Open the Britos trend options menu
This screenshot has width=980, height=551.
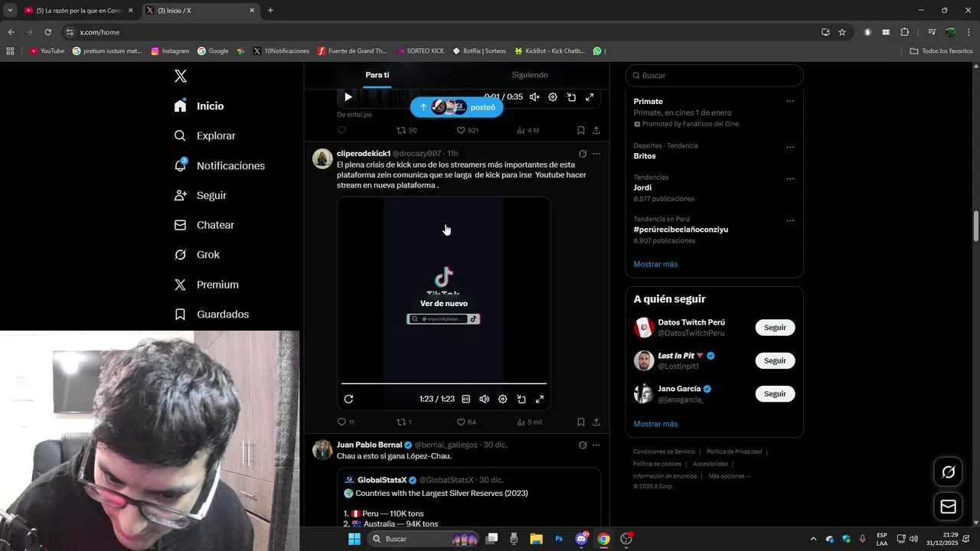[790, 147]
